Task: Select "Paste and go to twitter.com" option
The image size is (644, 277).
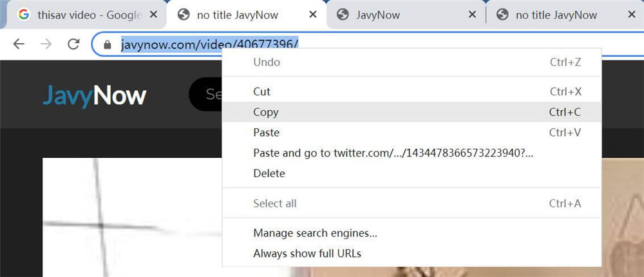Action: 393,153
